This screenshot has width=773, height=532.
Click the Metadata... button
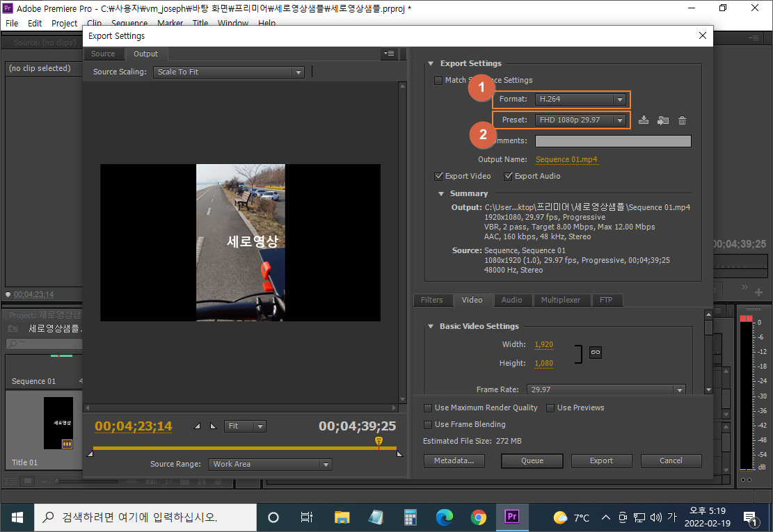[454, 460]
